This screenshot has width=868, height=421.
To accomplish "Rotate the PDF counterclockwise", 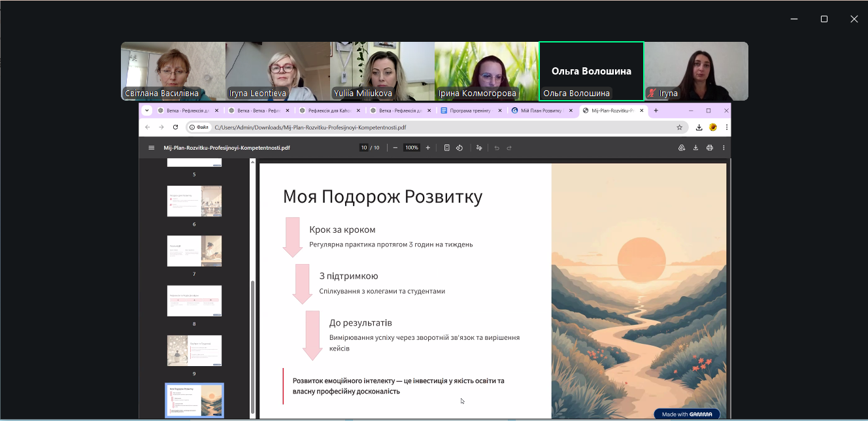I will [459, 148].
